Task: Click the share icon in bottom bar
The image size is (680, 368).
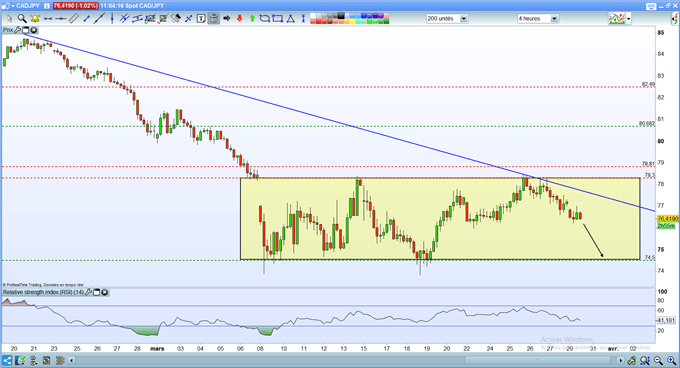Action: (x=7, y=360)
